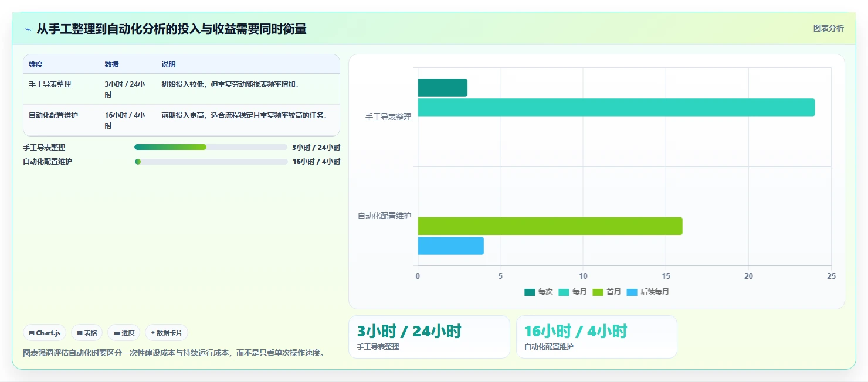Image resolution: width=868 pixels, height=382 pixels.
Task: Click the dark teal 3-hour bar
Action: [x=442, y=87]
